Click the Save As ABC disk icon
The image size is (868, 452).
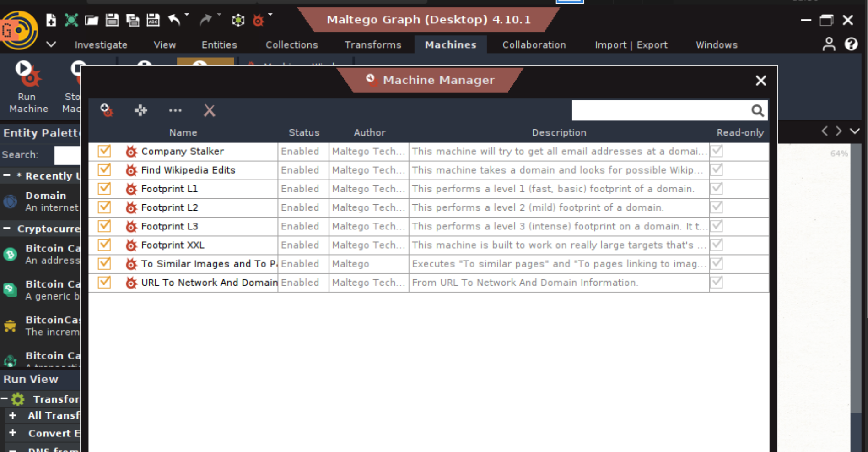pyautogui.click(x=153, y=20)
